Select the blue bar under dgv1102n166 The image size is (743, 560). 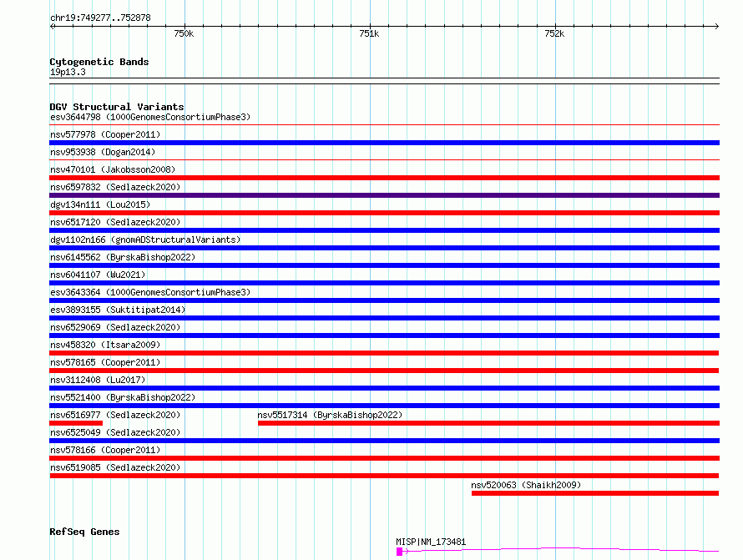click(x=384, y=248)
